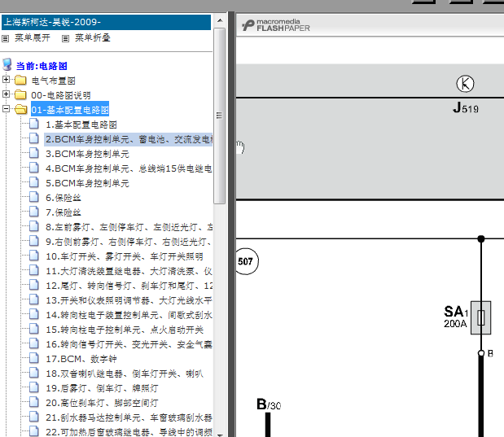Open 16.转向信号灯开关、变光开关 document
This screenshot has width=504, height=437.
click(x=129, y=344)
